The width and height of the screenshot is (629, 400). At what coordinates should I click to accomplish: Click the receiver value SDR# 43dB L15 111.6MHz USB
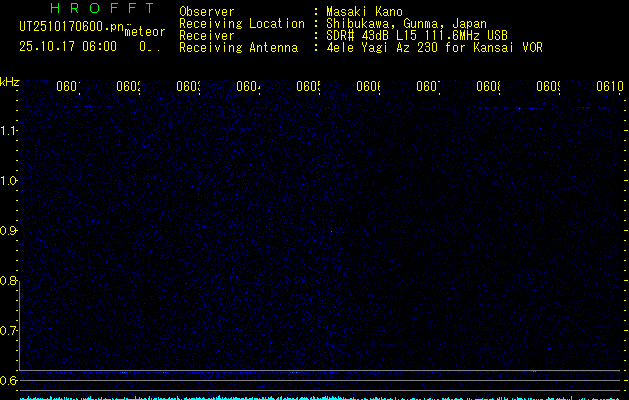coord(417,36)
